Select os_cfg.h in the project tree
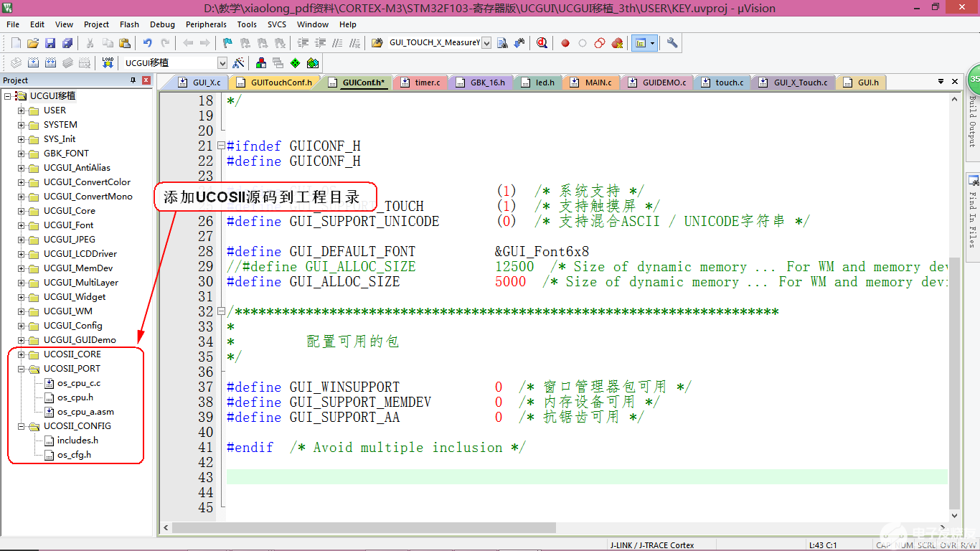This screenshot has height=551, width=980. (74, 455)
